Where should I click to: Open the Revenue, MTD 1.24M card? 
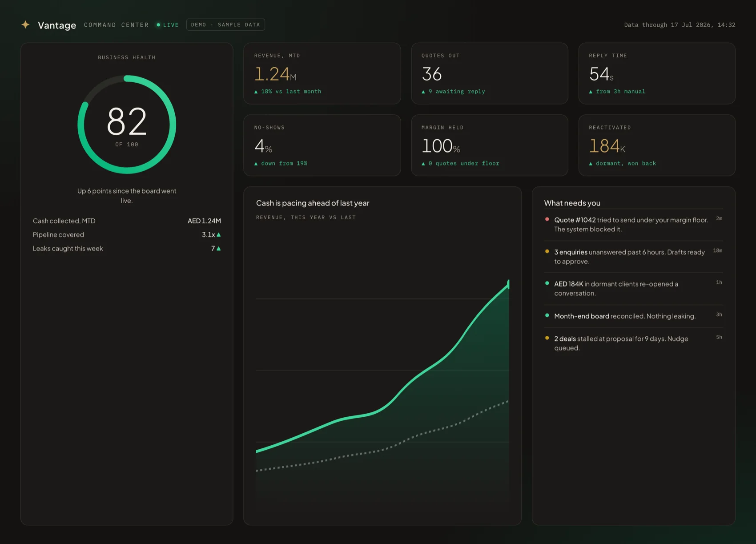(x=322, y=73)
